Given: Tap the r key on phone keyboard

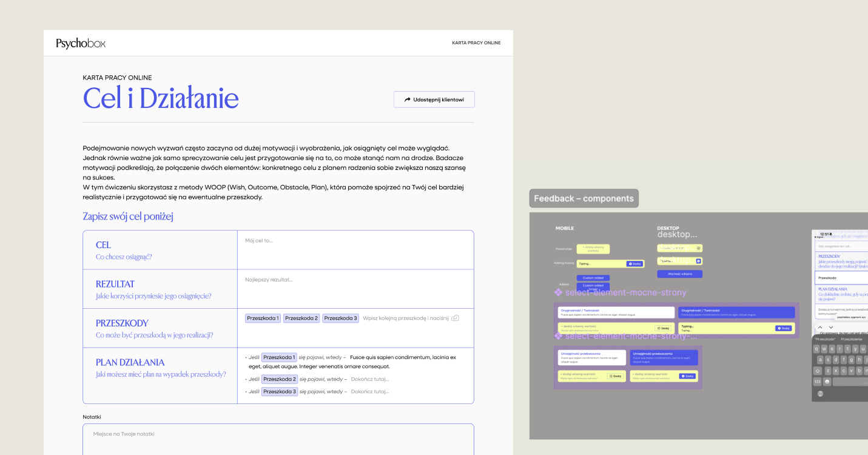Looking at the screenshot, I should [x=840, y=349].
